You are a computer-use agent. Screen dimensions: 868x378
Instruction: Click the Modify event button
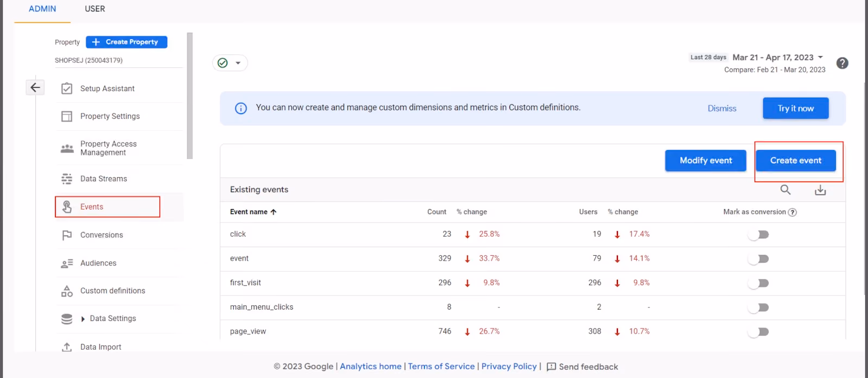[x=706, y=161]
